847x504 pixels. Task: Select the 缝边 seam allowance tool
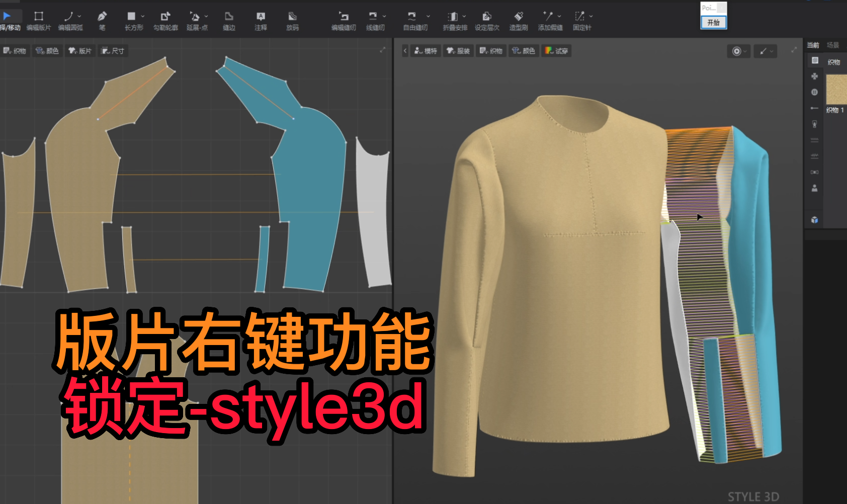click(x=229, y=21)
